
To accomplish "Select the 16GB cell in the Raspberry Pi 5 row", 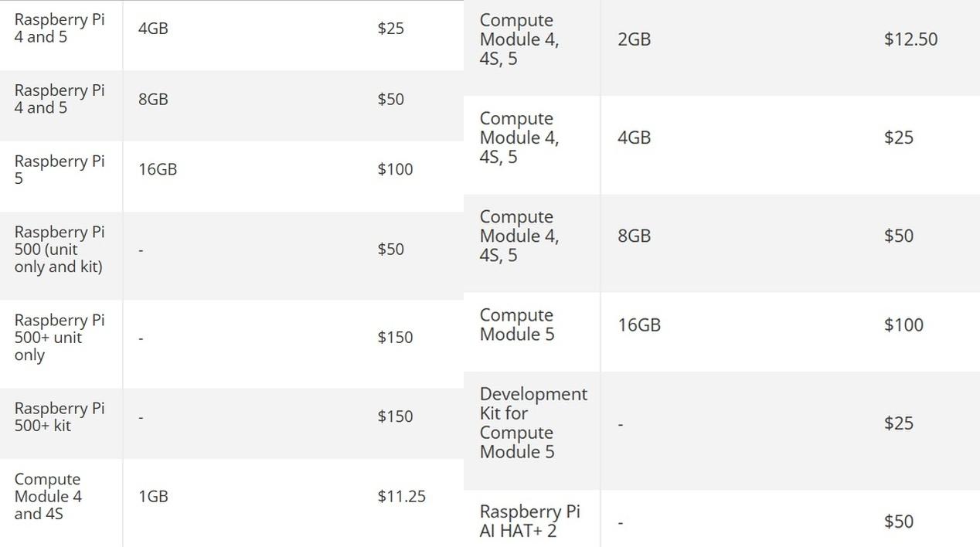I will coord(158,170).
